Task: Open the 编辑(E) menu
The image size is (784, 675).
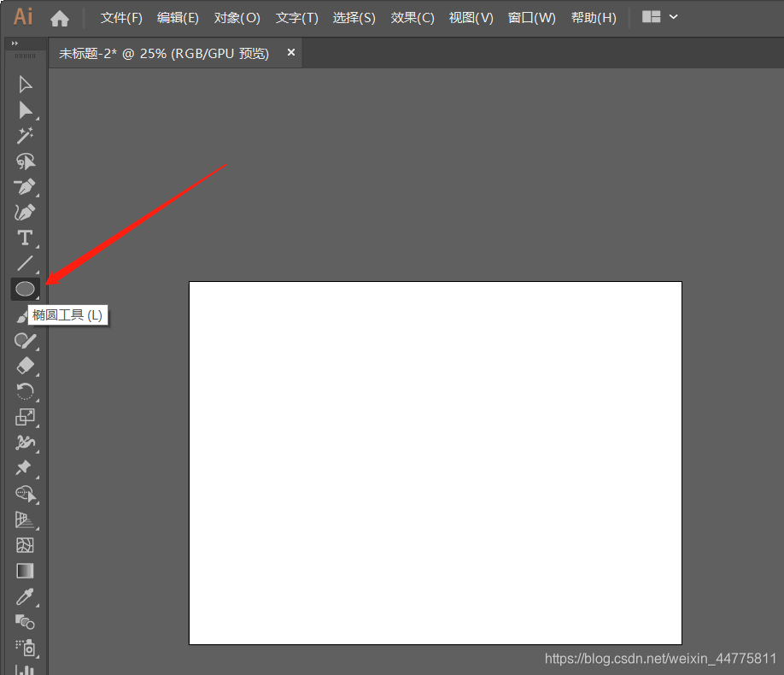Action: (x=178, y=18)
